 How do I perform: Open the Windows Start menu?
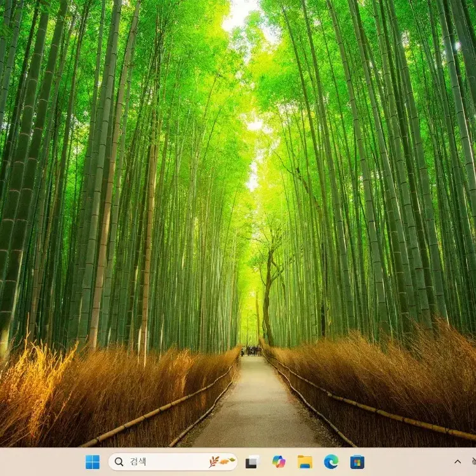coord(93,462)
